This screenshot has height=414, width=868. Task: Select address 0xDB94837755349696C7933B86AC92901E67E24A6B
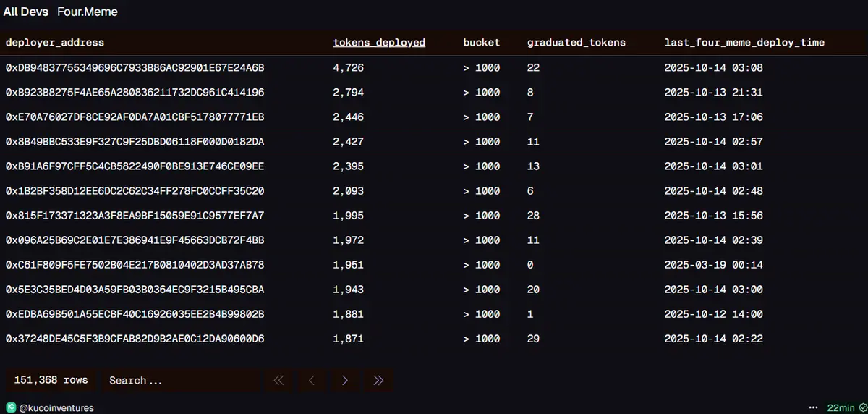coord(135,68)
